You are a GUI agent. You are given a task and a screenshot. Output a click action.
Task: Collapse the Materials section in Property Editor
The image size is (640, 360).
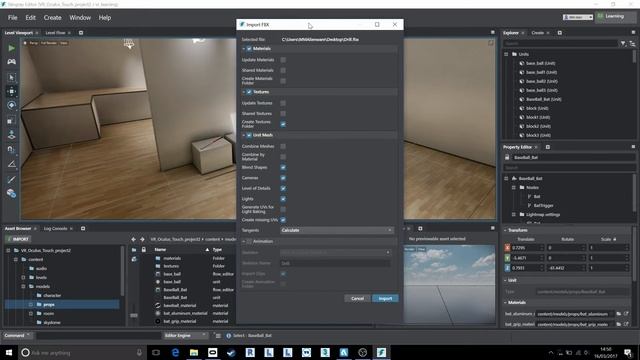coord(505,302)
